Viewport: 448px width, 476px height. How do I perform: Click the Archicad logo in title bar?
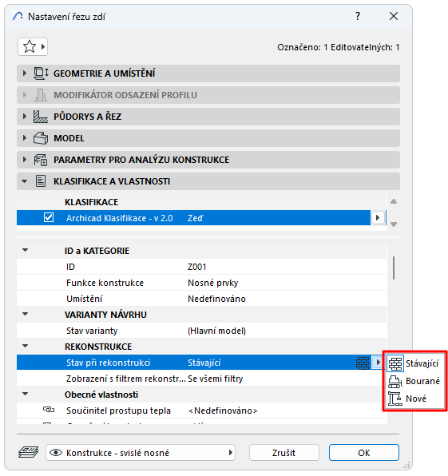click(18, 16)
